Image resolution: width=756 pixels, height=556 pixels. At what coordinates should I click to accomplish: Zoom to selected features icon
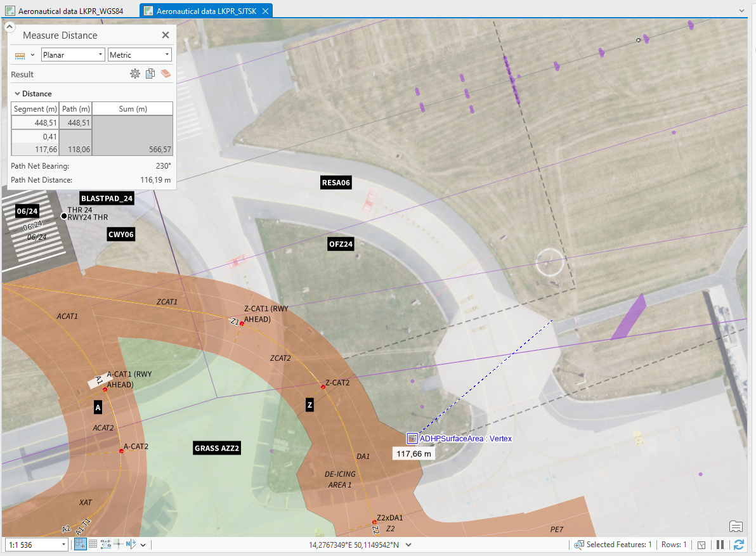[x=578, y=545]
